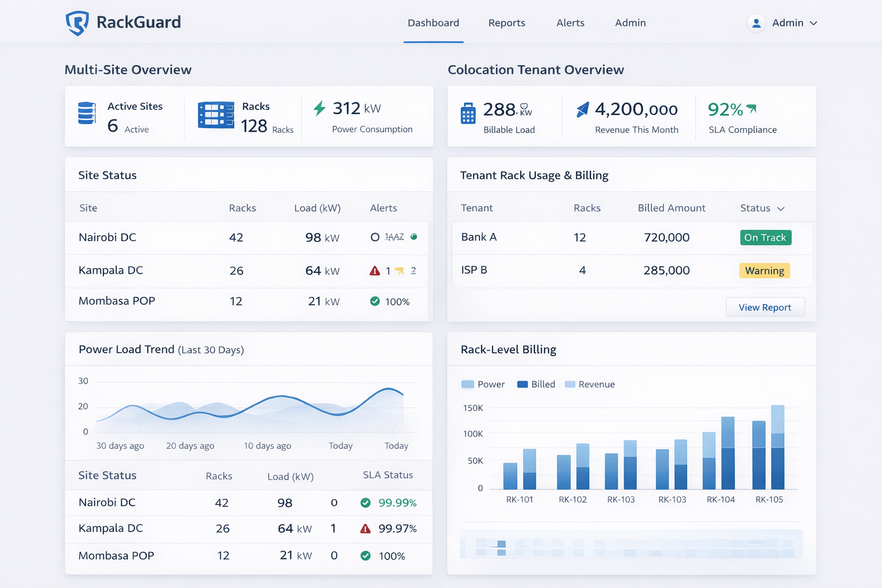Screen dimensions: 882x588
Task: Click the 4,200,000 revenue figure
Action: tap(636, 109)
